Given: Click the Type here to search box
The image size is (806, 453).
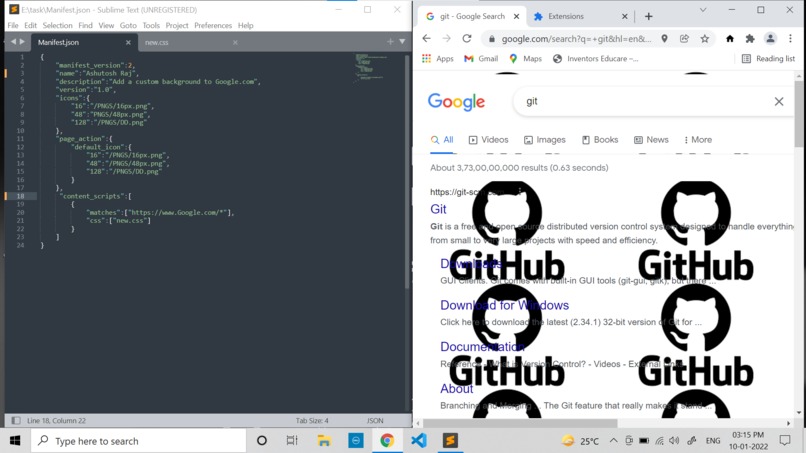Looking at the screenshot, I should (138, 441).
